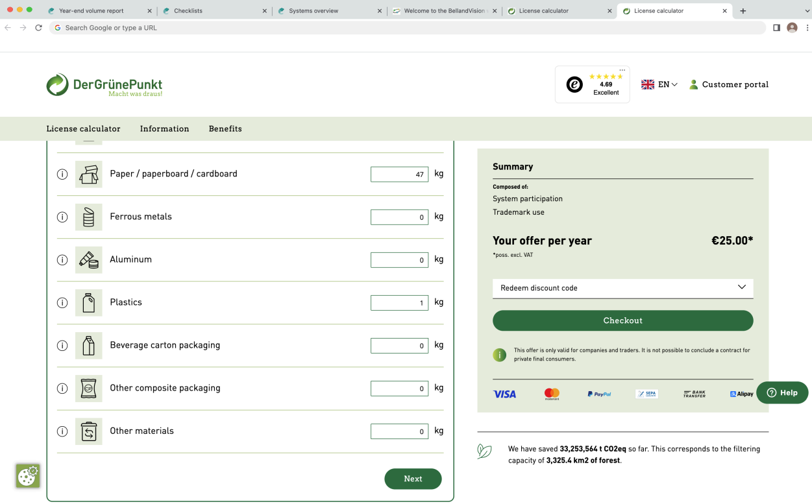Image resolution: width=812 pixels, height=504 pixels.
Task: Click the floating Help button
Action: click(x=781, y=393)
